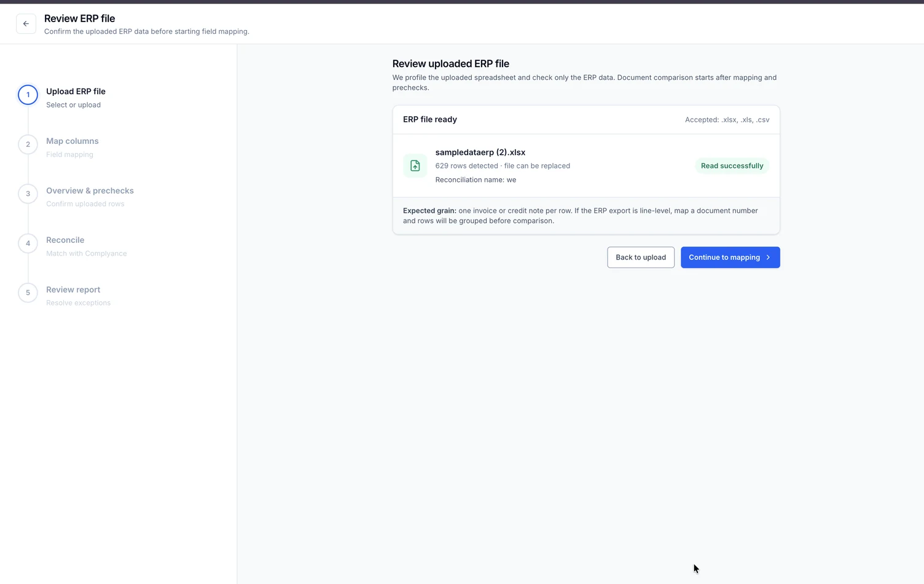Viewport: 924px width, 584px height.
Task: Click the 'Confirm the uploaded ERP data' subtitle
Action: point(147,31)
